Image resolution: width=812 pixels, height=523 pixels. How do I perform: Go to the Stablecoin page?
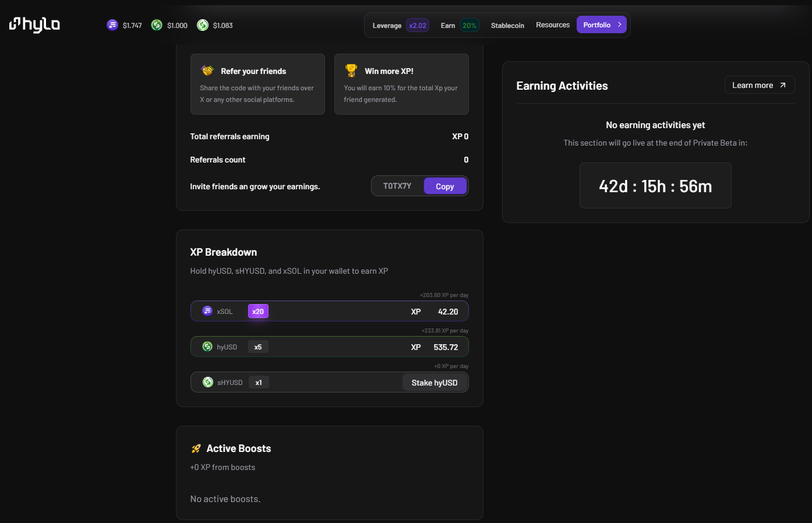(x=507, y=26)
